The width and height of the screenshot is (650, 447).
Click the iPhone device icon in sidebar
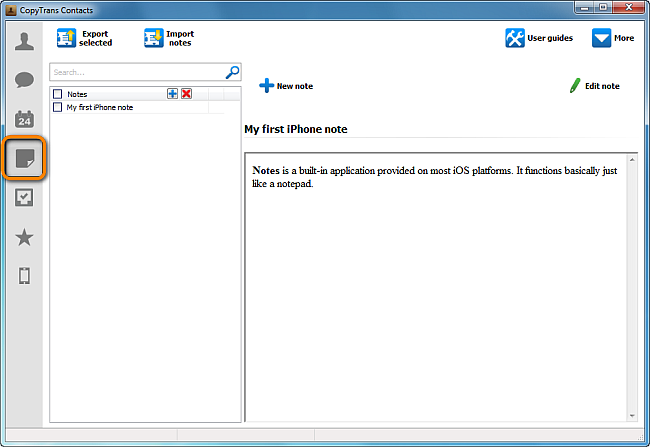(x=24, y=276)
